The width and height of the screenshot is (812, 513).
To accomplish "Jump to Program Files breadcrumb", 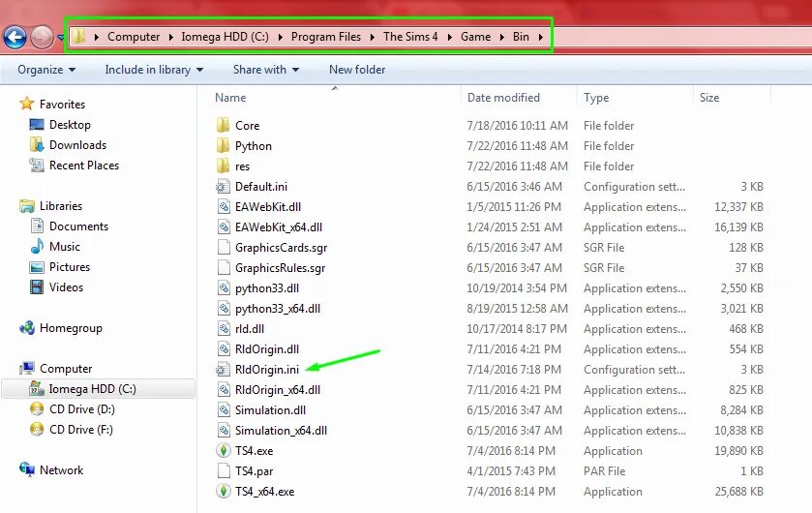I will click(326, 37).
